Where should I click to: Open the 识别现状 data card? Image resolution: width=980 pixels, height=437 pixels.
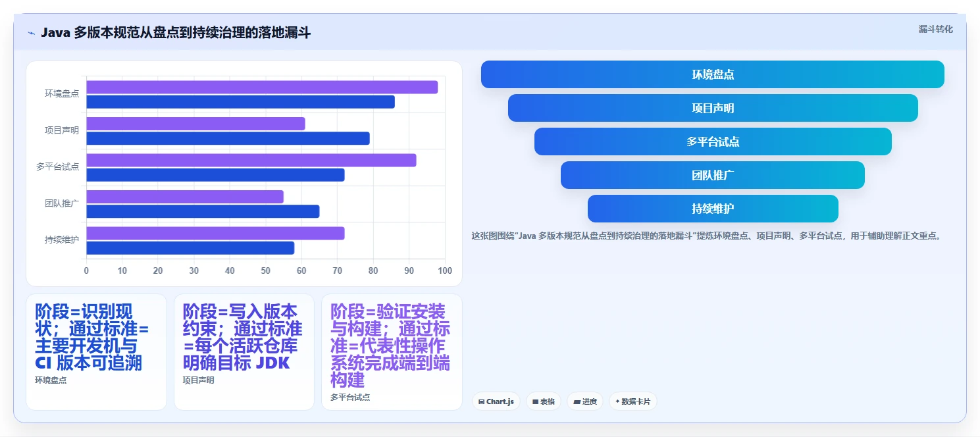coord(96,352)
